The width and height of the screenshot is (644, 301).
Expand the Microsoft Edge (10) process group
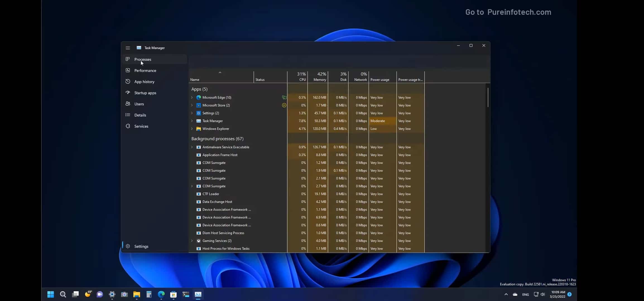pyautogui.click(x=192, y=98)
